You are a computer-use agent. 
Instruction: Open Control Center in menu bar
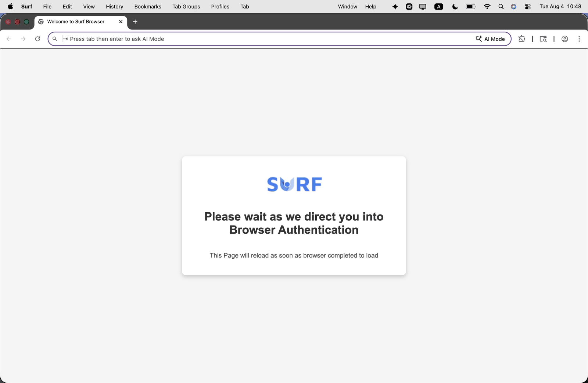(528, 7)
